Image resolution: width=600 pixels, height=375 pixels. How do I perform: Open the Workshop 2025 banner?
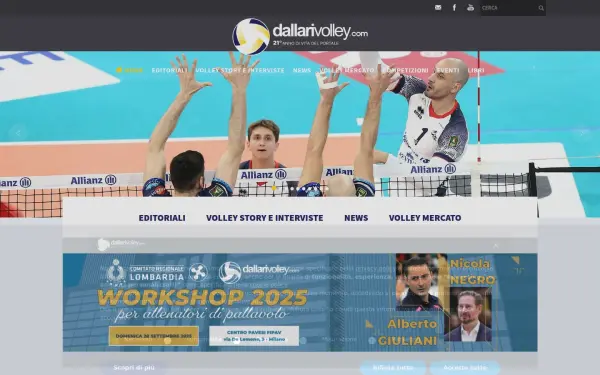pyautogui.click(x=300, y=302)
